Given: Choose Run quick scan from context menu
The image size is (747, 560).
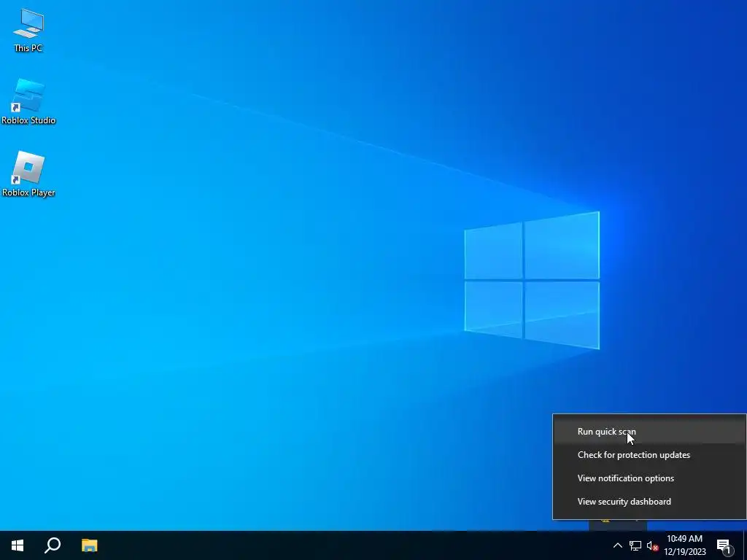Looking at the screenshot, I should pyautogui.click(x=649, y=432).
